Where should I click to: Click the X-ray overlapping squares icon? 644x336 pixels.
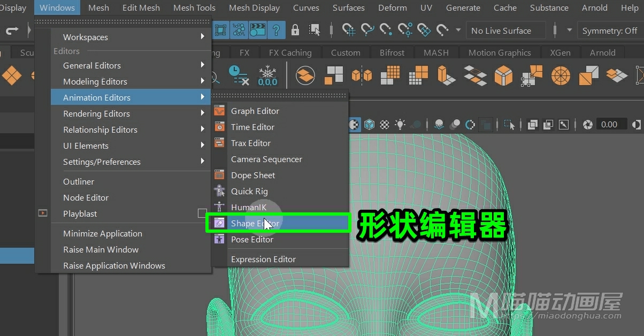[533, 125]
